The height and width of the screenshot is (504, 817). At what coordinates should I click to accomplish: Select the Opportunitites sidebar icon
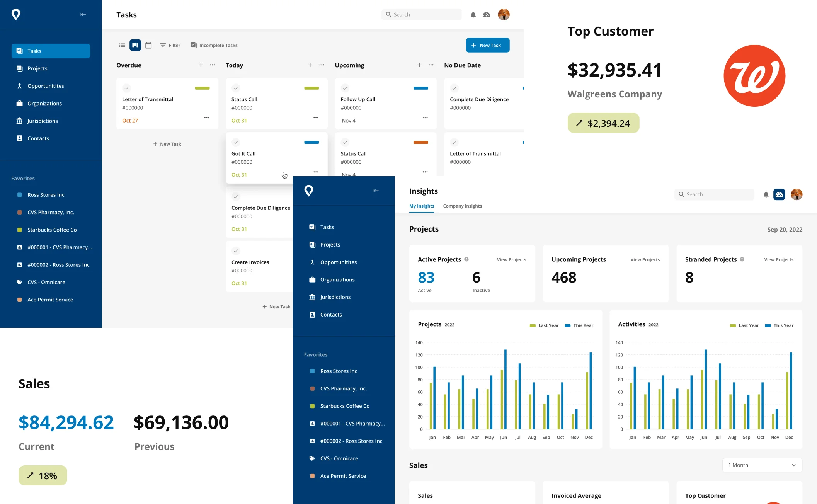pyautogui.click(x=20, y=86)
